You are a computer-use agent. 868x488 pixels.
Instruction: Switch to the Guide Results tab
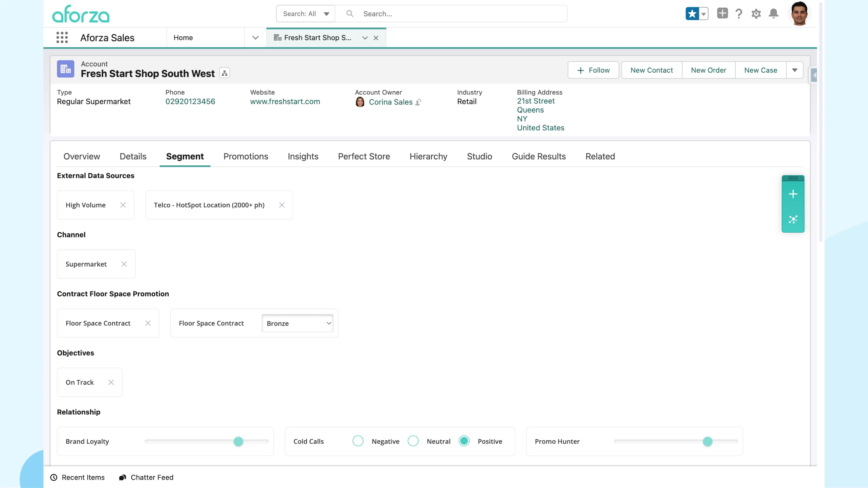539,157
